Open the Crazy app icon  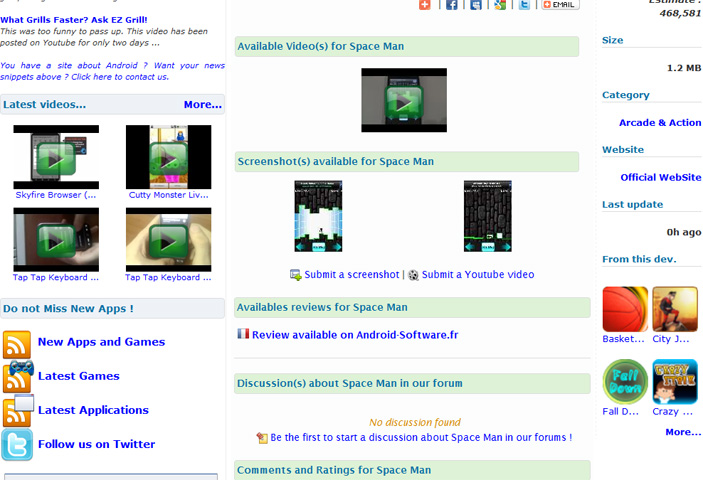tap(674, 381)
